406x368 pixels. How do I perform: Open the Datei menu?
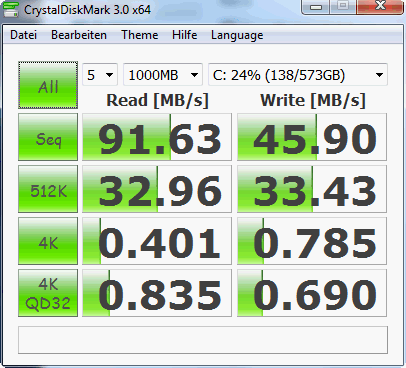(23, 35)
